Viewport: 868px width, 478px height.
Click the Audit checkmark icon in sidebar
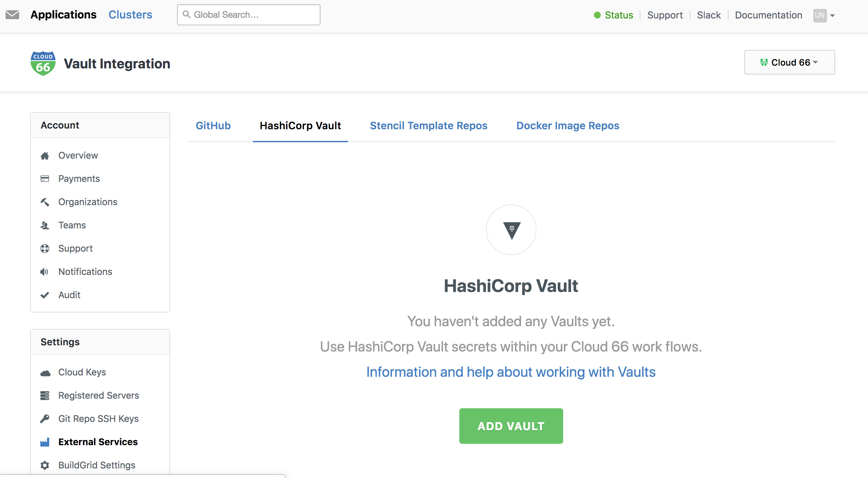[x=45, y=294]
